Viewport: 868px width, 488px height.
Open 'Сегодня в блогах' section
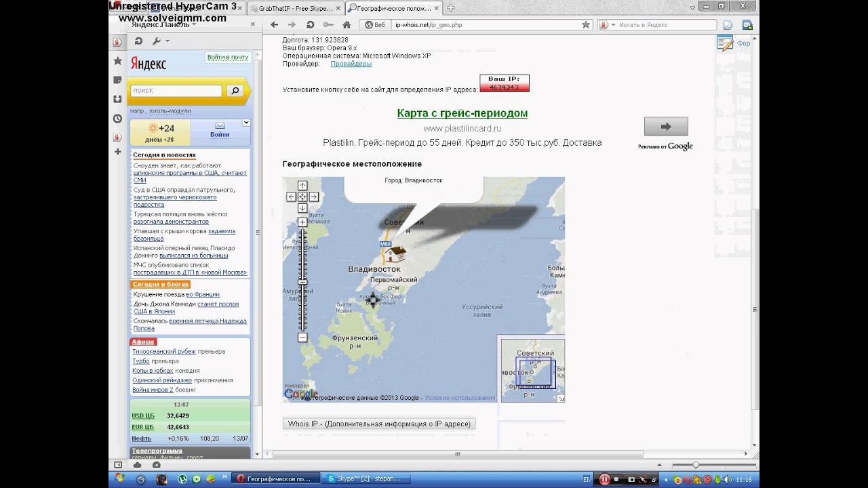coord(160,285)
